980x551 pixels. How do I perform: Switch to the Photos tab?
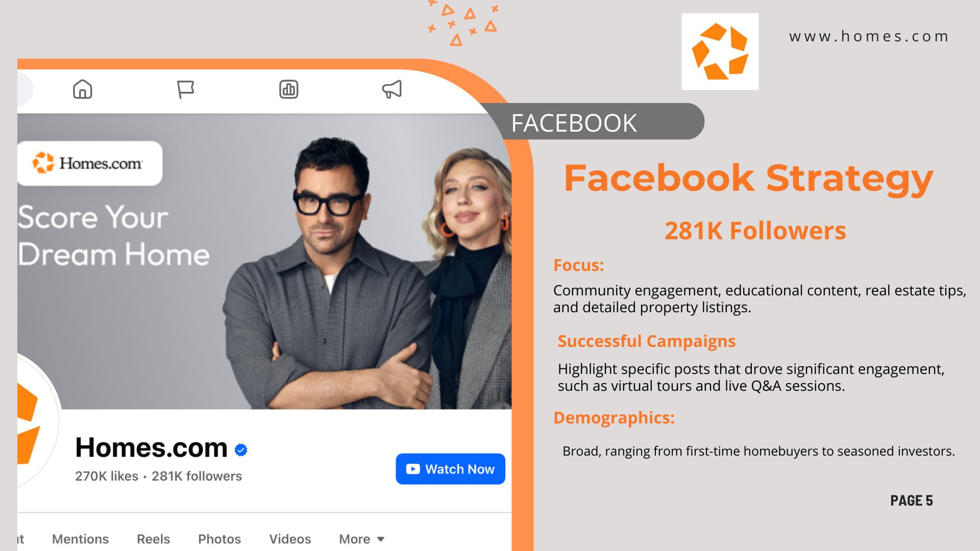pyautogui.click(x=219, y=539)
